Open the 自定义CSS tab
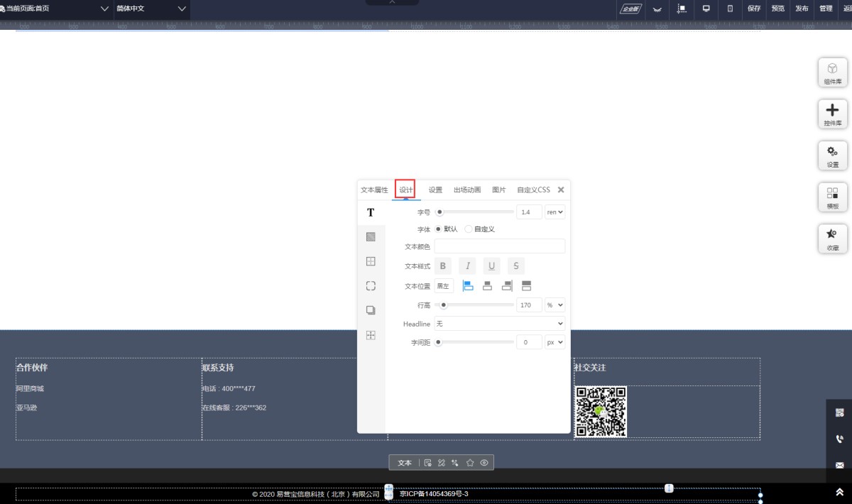Viewport: 852px width, 504px height. (533, 190)
